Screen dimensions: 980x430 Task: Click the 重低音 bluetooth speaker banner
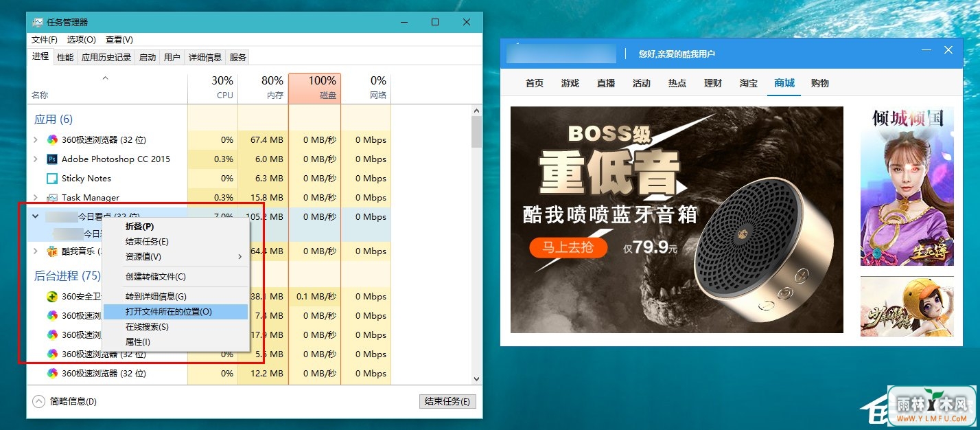677,220
